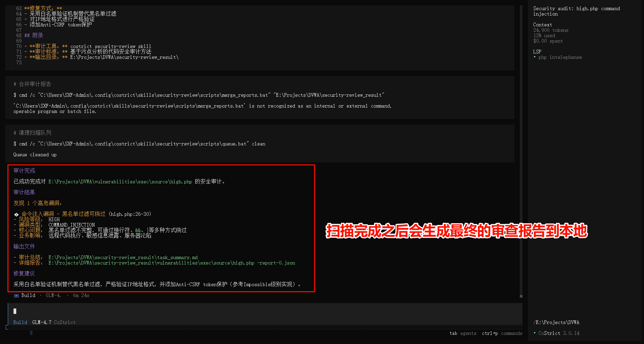Click the Context section in sidebar
644x344 pixels.
point(542,25)
